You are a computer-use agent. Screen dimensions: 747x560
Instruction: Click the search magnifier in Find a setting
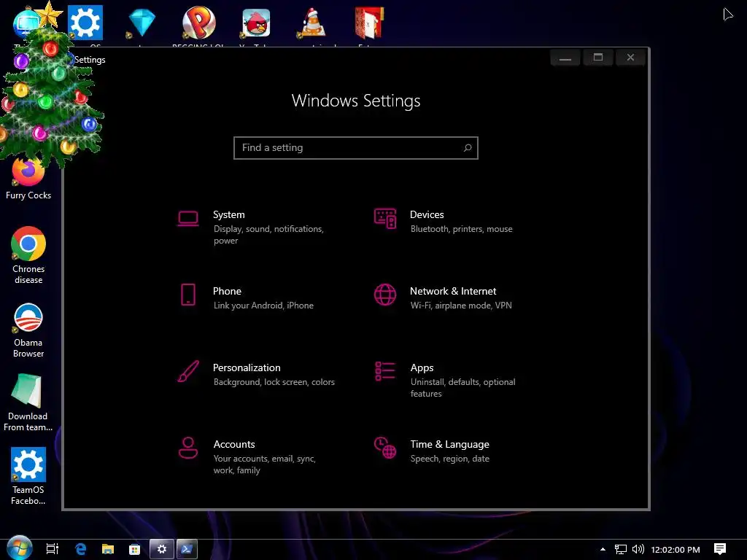coord(468,148)
